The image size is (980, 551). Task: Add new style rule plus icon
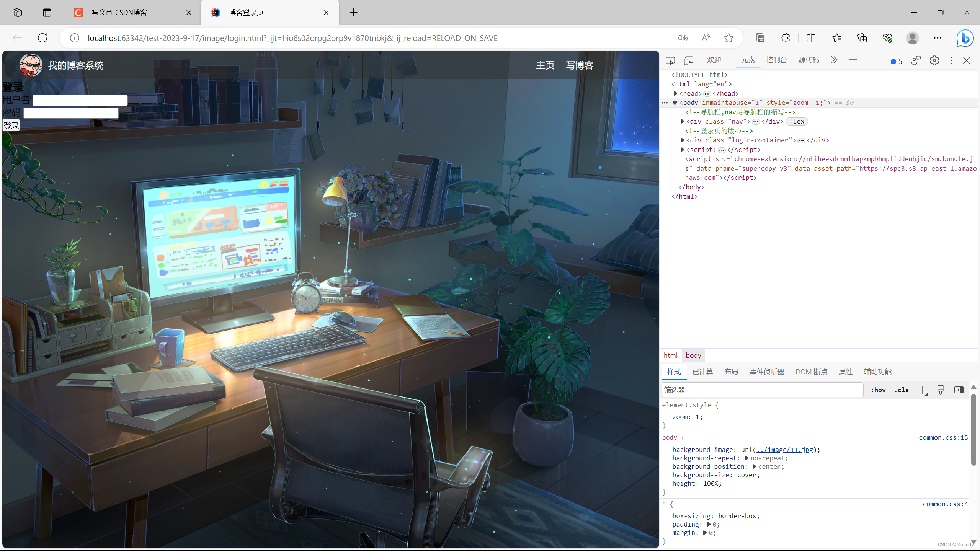pyautogui.click(x=922, y=390)
